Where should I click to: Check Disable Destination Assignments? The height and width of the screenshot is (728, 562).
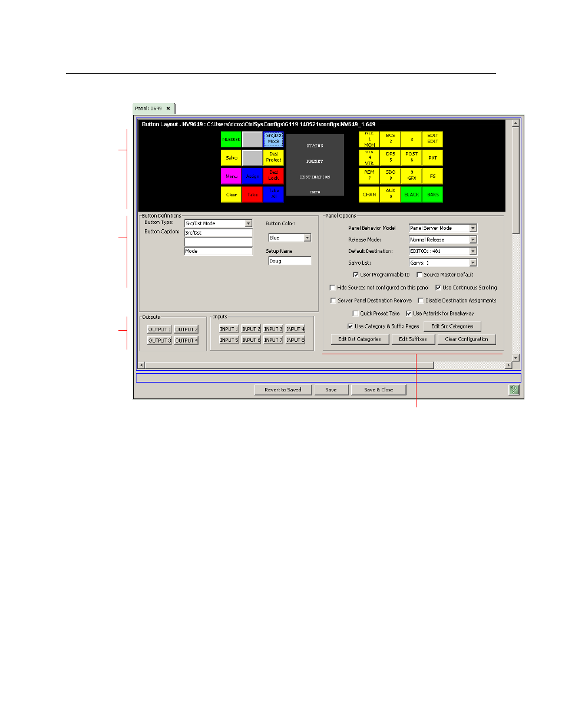(421, 301)
